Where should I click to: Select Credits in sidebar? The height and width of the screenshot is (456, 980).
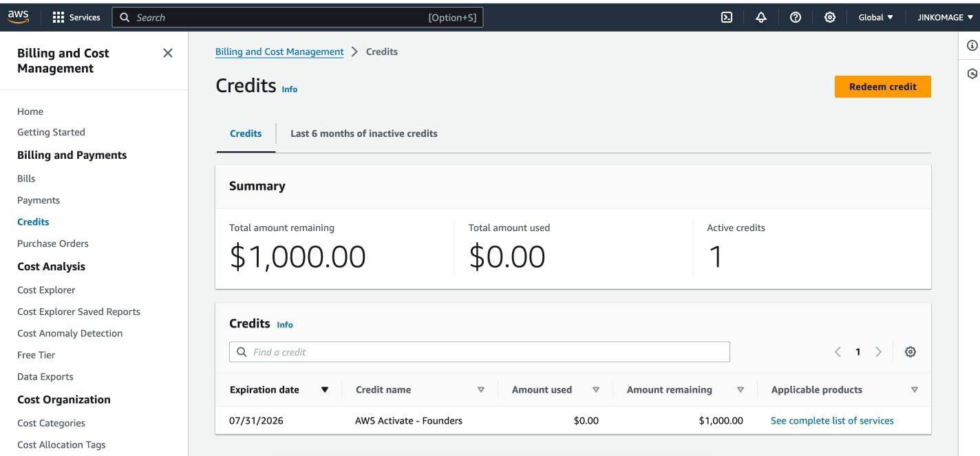tap(33, 221)
